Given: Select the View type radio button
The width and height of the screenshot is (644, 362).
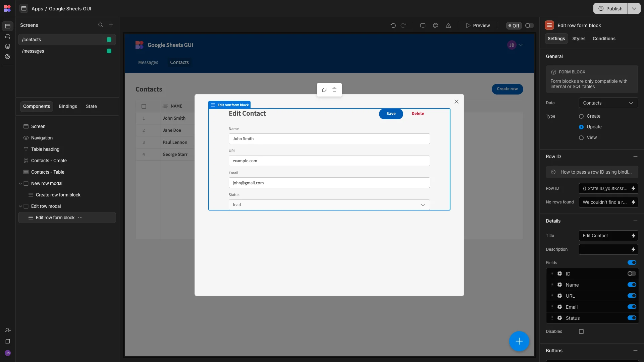Looking at the screenshot, I should pos(581,138).
